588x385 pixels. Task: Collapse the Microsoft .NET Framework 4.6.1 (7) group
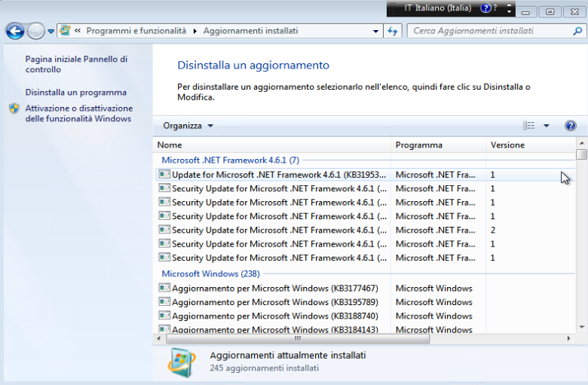point(230,160)
